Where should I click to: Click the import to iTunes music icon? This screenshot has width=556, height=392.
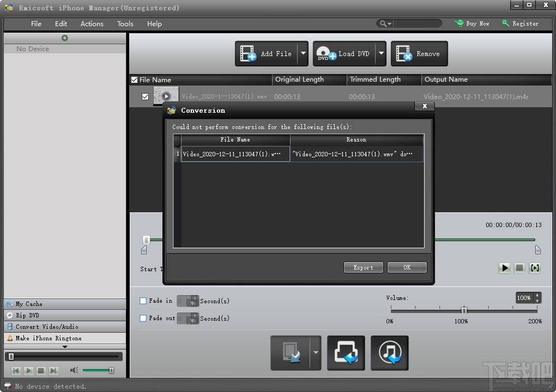(x=389, y=353)
